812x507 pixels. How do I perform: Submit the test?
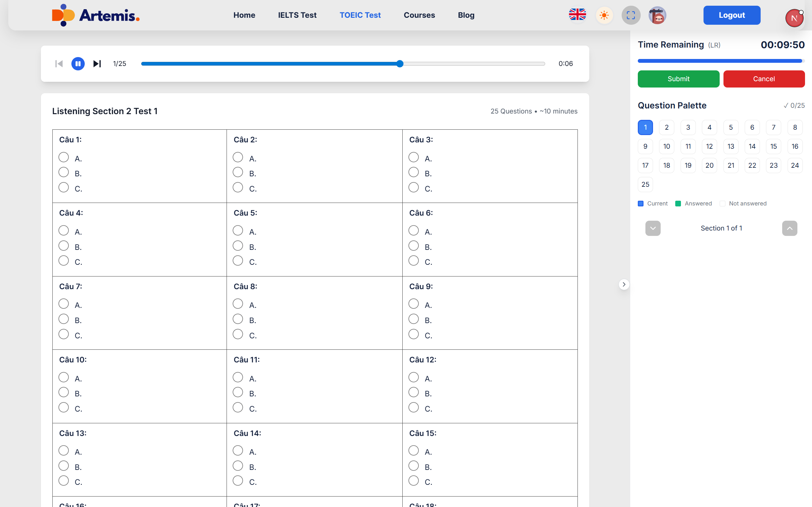pos(678,79)
